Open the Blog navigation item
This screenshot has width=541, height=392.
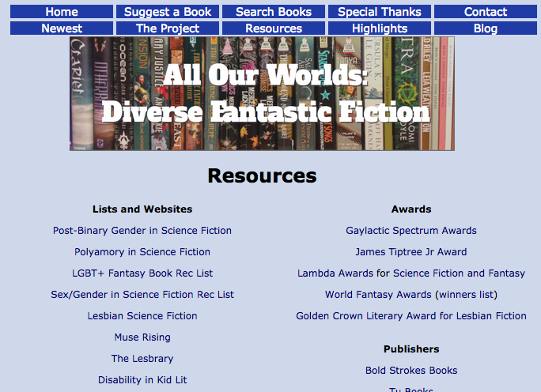[x=486, y=28]
